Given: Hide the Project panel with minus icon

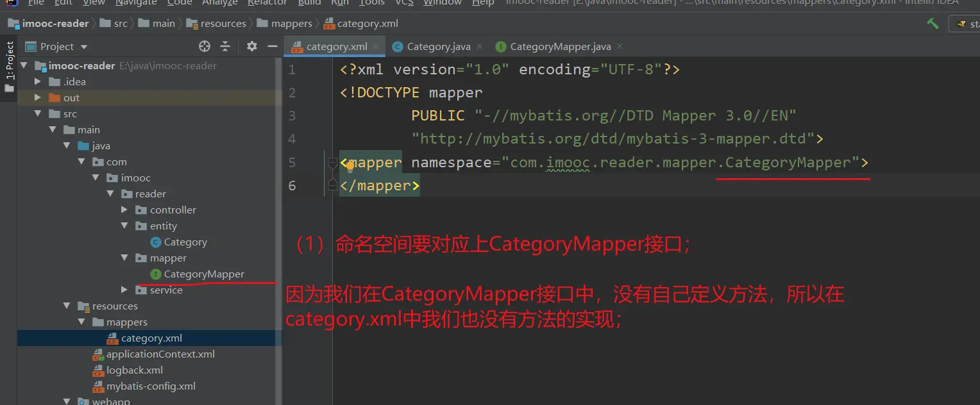Looking at the screenshot, I should point(272,46).
